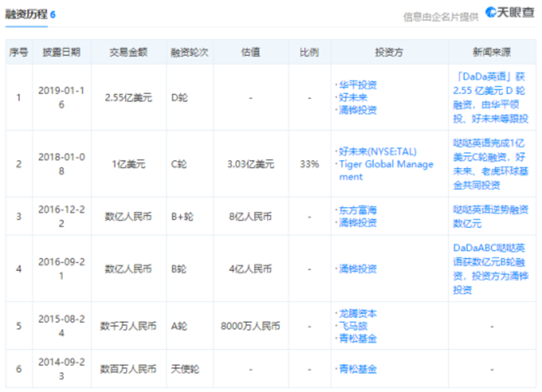542x392 pixels.
Task: Open 涌铧投资 link in D轮 row
Action: click(x=357, y=110)
